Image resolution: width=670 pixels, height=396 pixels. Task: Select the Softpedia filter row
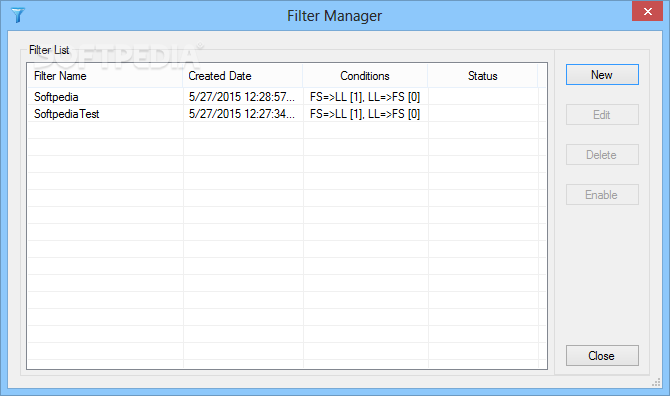tap(283, 97)
